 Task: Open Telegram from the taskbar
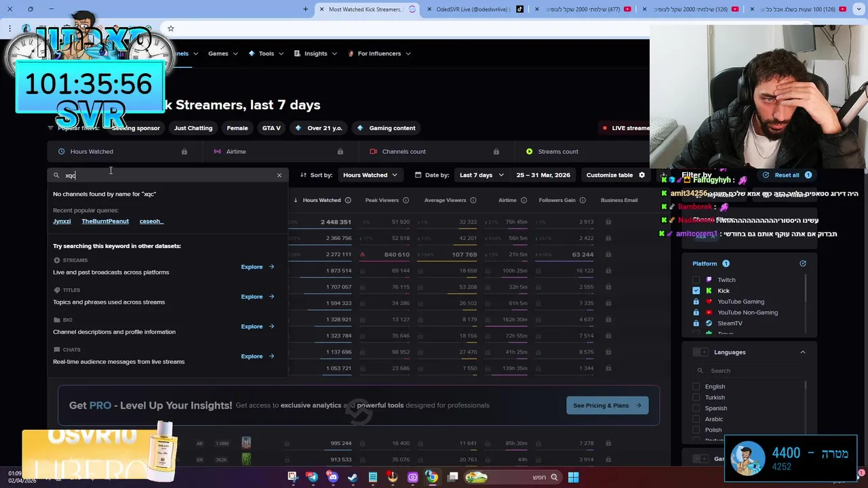pyautogui.click(x=312, y=477)
